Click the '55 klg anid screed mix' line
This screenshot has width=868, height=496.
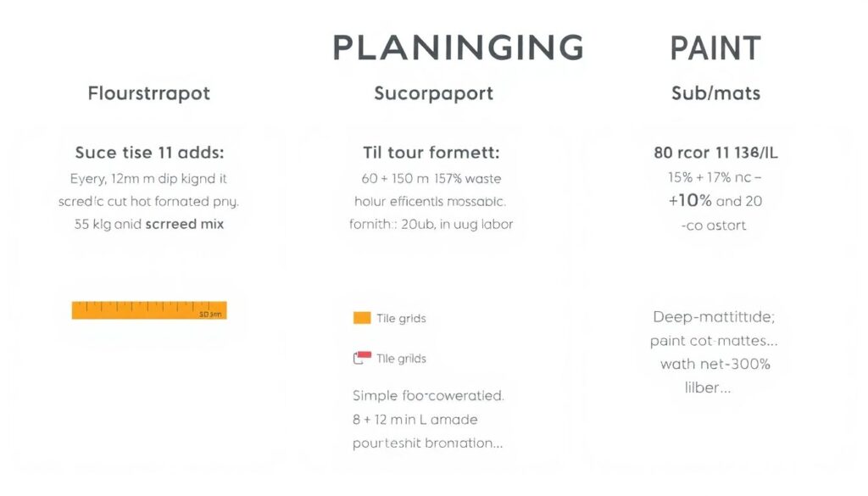coord(149,226)
